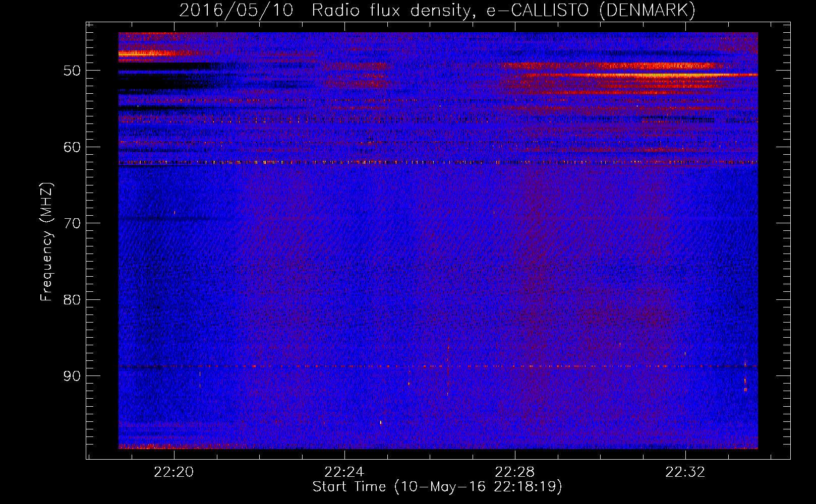The height and width of the screenshot is (504, 816).
Task: Click the '80' frequency tick label
Action: pyautogui.click(x=72, y=300)
